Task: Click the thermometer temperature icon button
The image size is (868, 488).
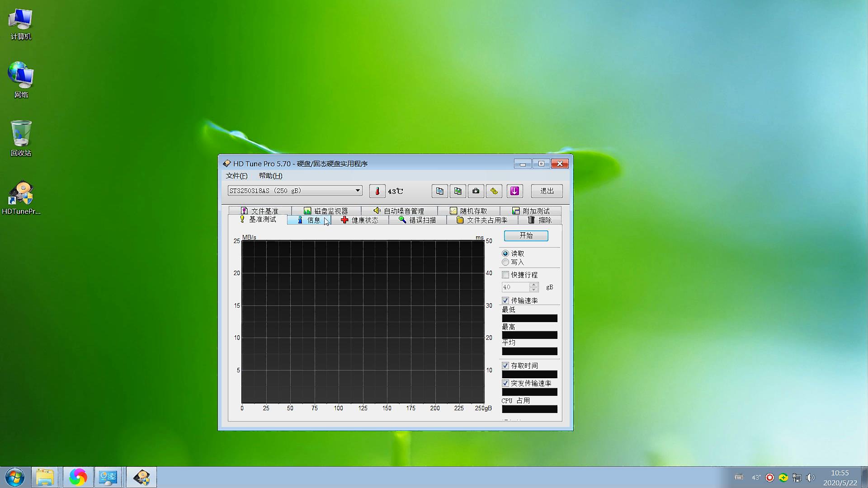Action: tap(377, 191)
